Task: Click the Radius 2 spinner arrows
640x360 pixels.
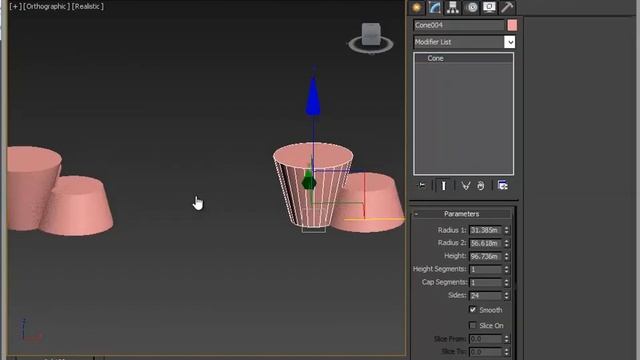Action: tap(507, 243)
